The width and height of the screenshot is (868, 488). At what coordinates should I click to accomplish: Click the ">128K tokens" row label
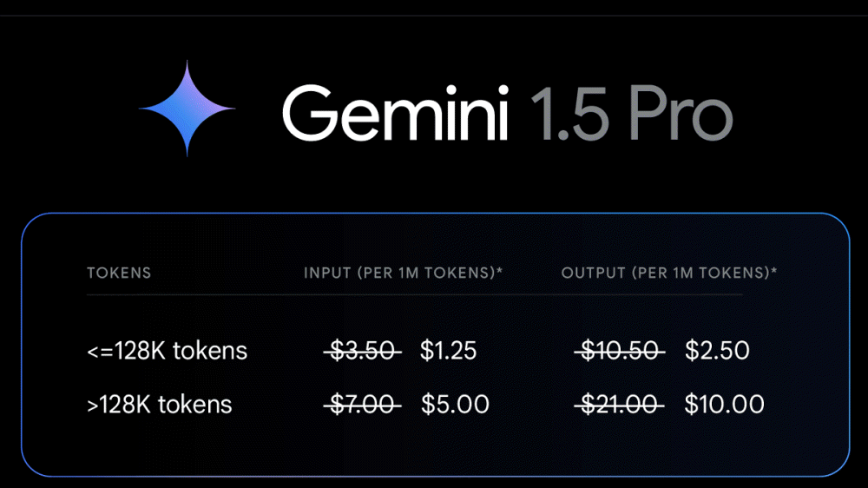(160, 404)
